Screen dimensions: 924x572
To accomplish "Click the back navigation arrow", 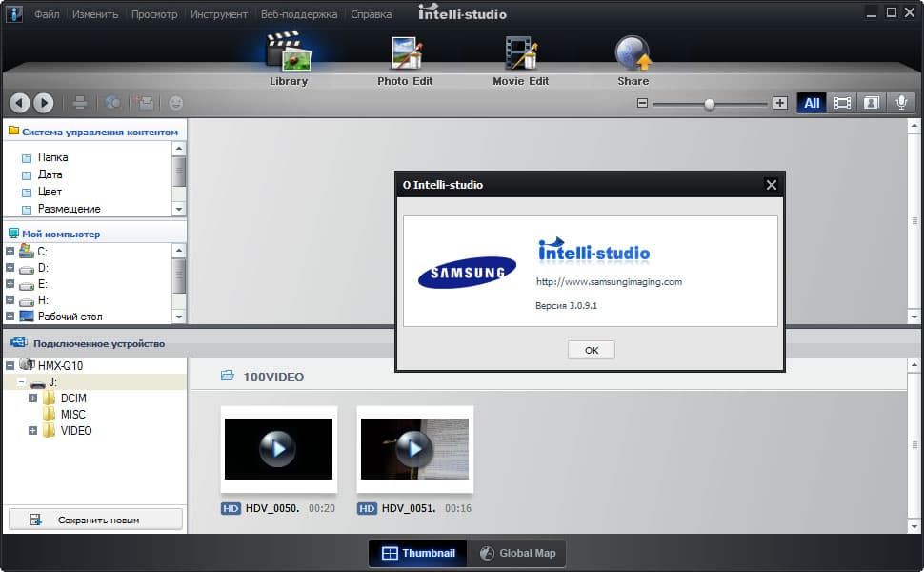I will [20, 103].
